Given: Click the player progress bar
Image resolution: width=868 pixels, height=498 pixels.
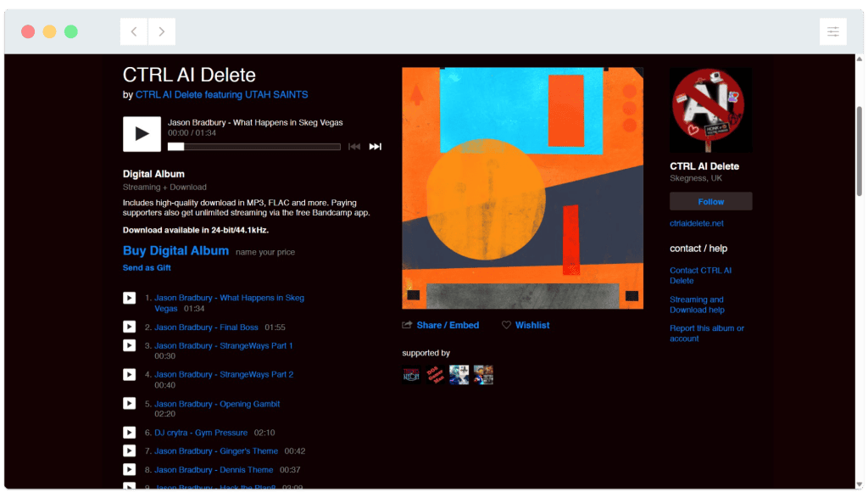Looking at the screenshot, I should [x=254, y=147].
